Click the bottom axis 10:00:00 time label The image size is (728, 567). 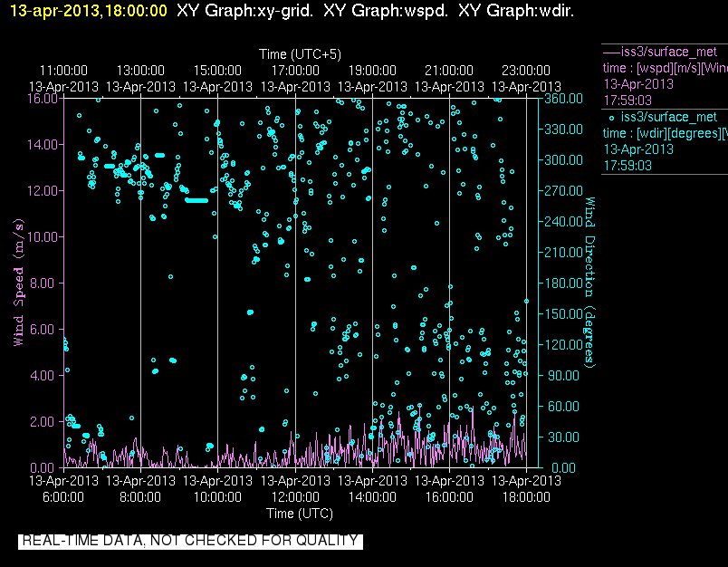click(217, 497)
